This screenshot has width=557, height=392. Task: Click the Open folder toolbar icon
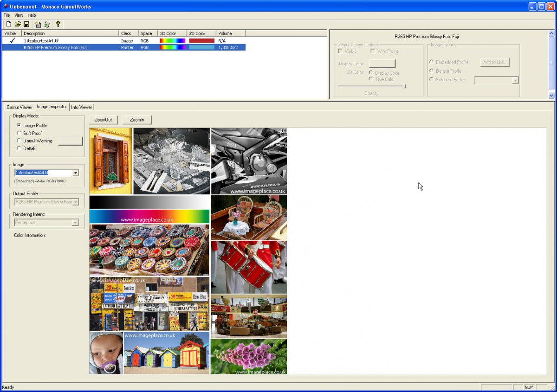(18, 24)
